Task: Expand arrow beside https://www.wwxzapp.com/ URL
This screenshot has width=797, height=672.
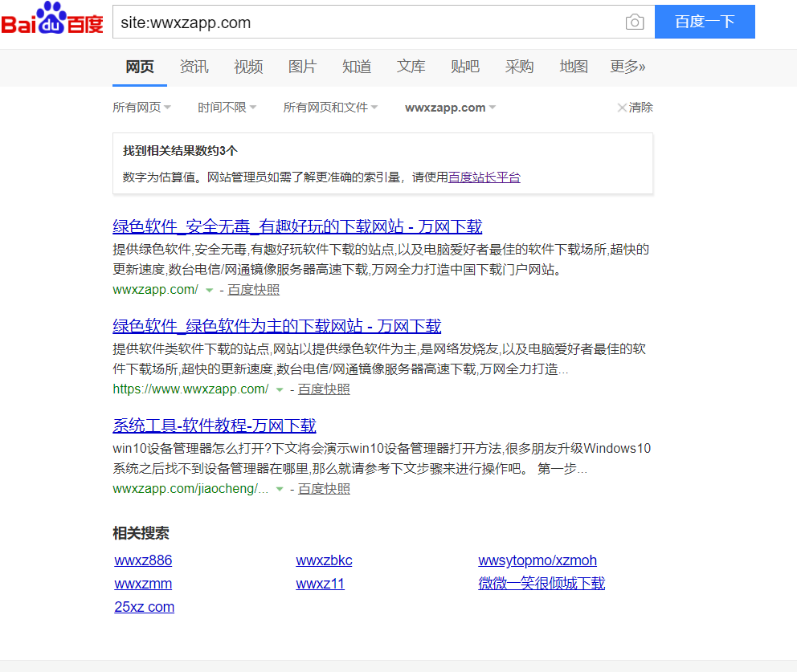Action: click(x=279, y=389)
